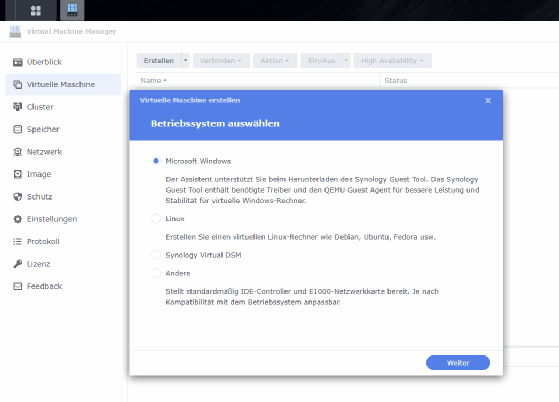Click the Feedback envelope icon

click(x=17, y=286)
